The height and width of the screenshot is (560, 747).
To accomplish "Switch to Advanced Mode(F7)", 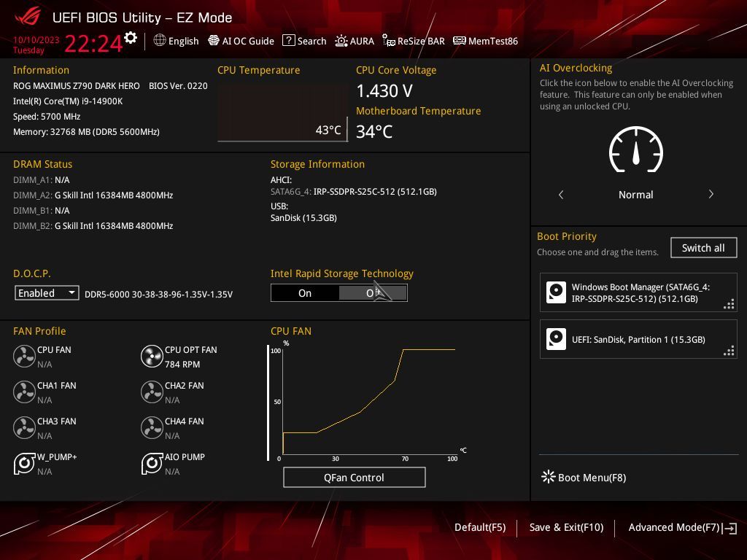I will tap(673, 527).
